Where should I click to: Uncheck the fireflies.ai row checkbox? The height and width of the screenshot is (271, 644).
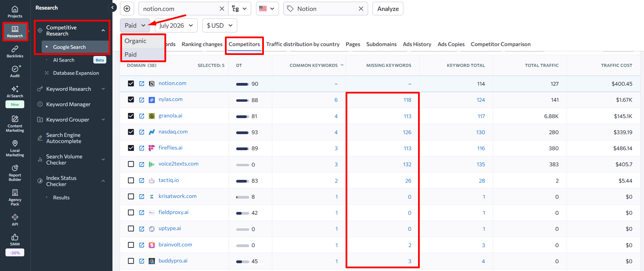pyautogui.click(x=131, y=148)
